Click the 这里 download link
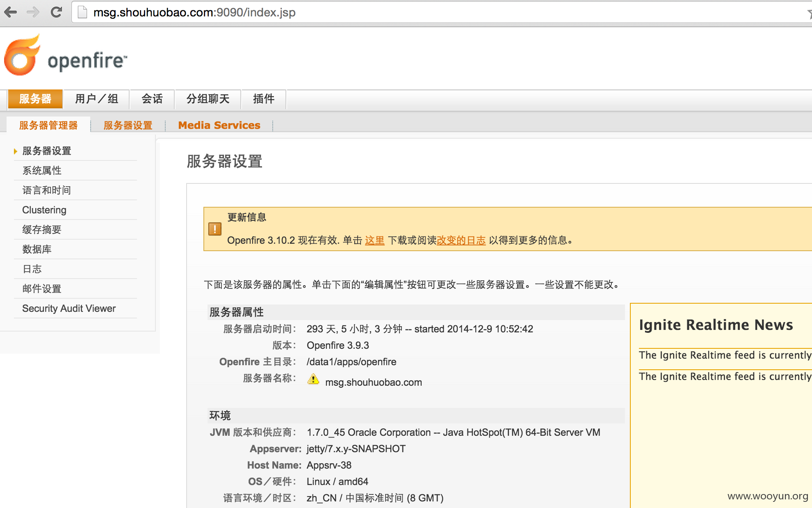The width and height of the screenshot is (812, 508). point(374,240)
